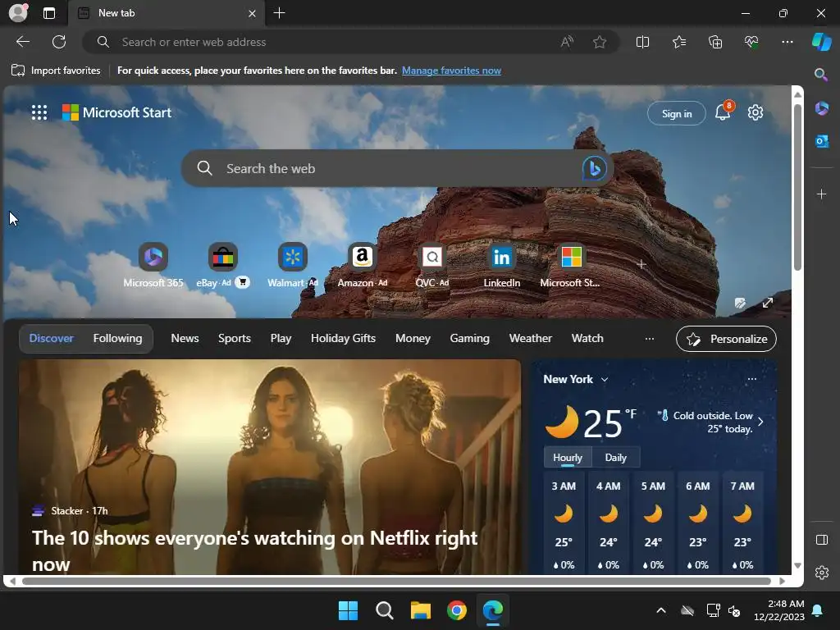Edit the background image icon
Screen dimensions: 840x630
[740, 304]
